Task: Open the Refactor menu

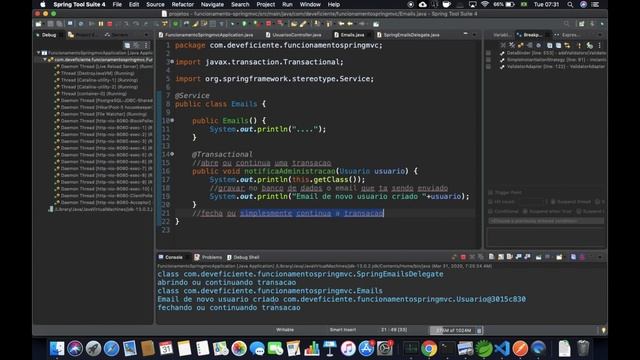Action: pyautogui.click(x=182, y=4)
